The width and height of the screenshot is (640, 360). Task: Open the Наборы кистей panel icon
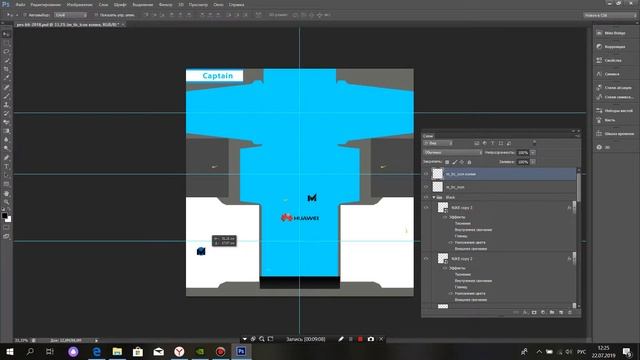click(x=599, y=111)
